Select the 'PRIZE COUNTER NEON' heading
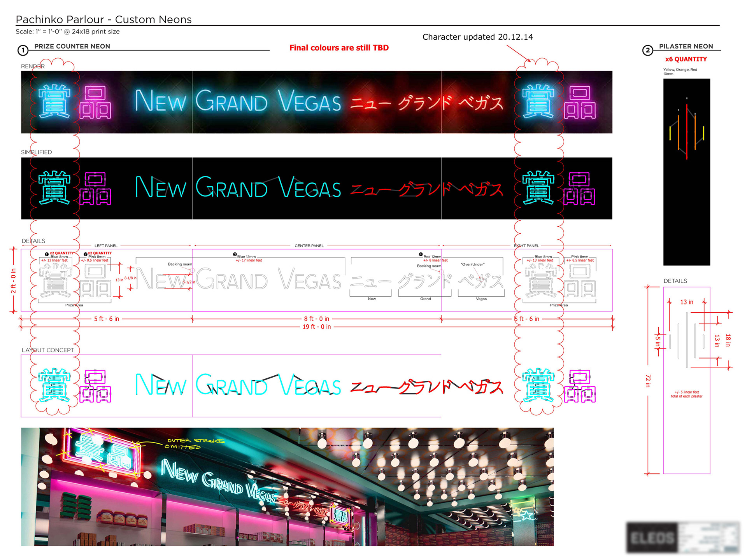The height and width of the screenshot is (560, 747). (x=72, y=46)
